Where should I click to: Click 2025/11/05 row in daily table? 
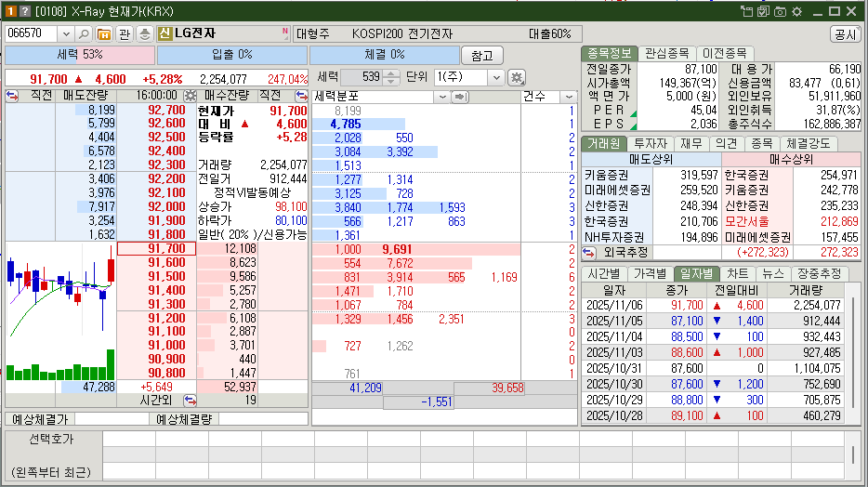coord(713,321)
